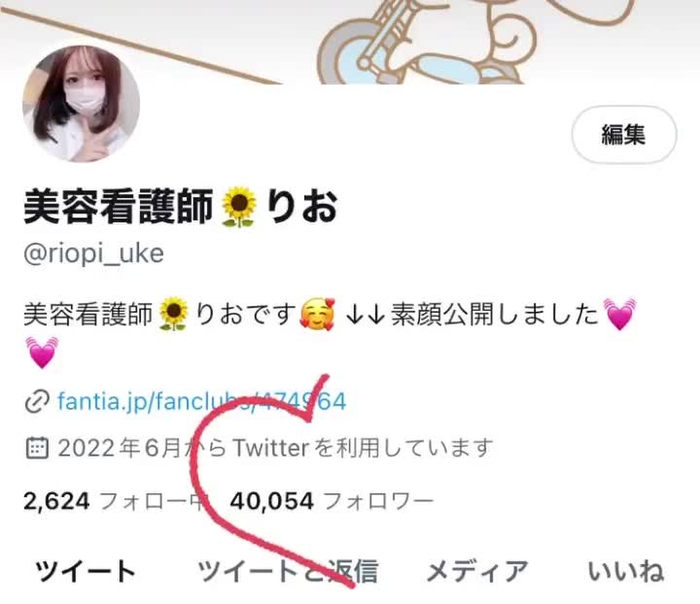
Task: Click the display name 美容看護師 りお
Action: click(180, 206)
